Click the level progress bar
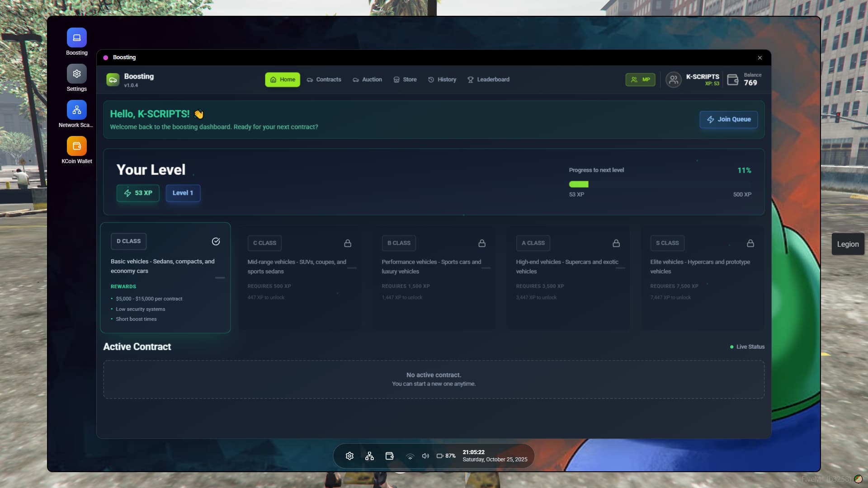Viewport: 868px width, 488px height. tap(660, 184)
